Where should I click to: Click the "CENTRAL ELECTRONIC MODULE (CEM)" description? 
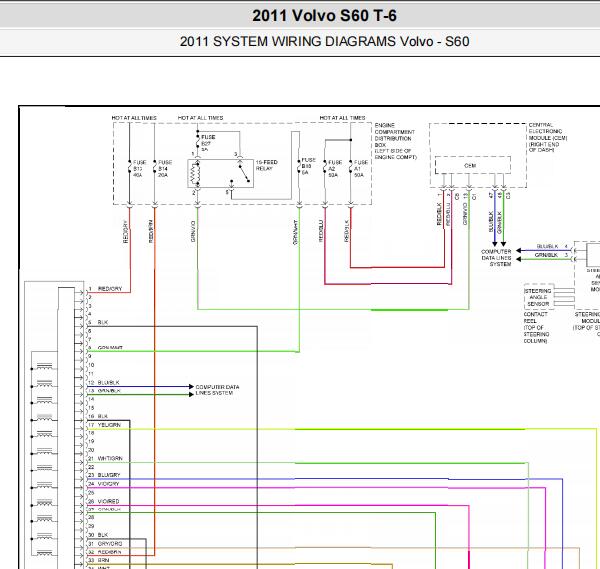point(548,137)
